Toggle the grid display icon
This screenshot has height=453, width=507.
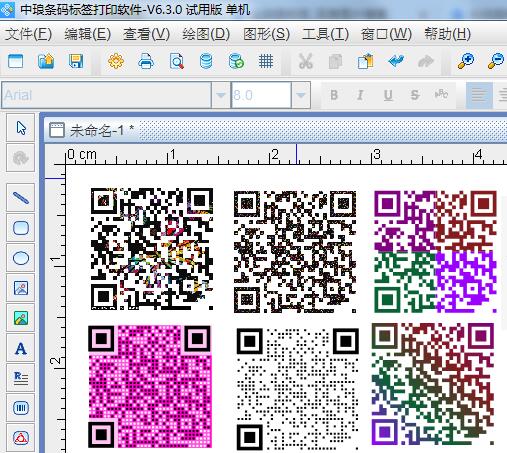click(266, 61)
